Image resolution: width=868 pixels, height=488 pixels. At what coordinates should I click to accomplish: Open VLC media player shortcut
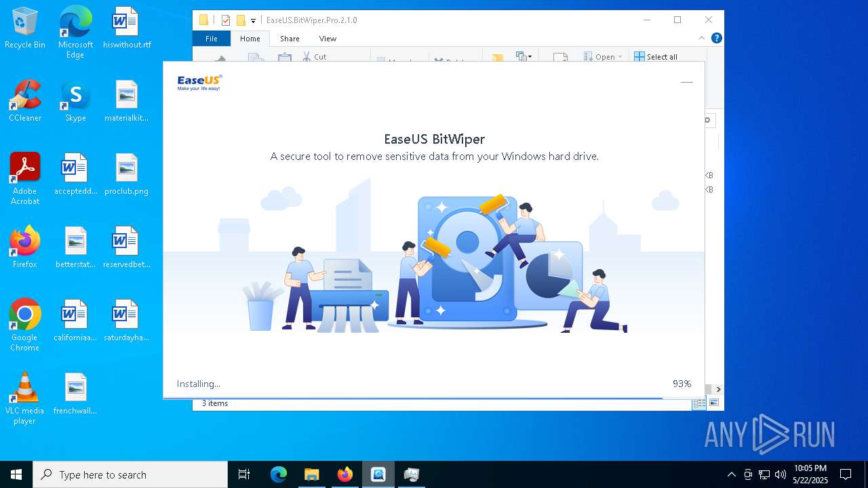point(25,398)
